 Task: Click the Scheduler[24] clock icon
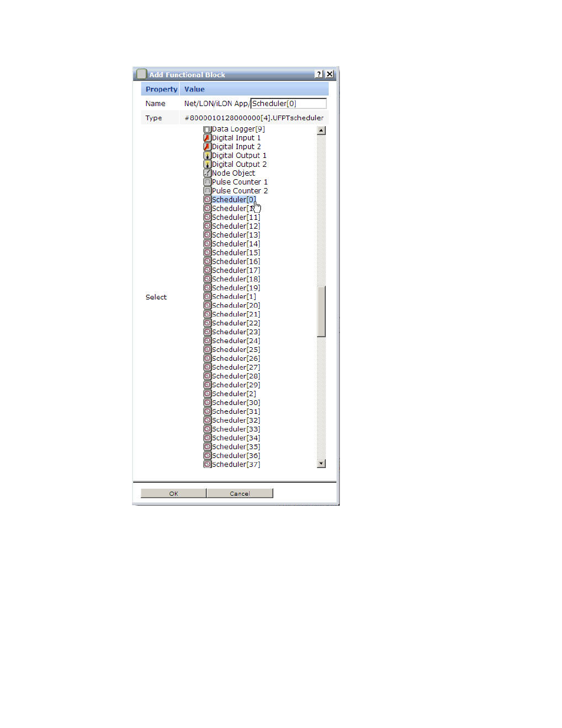[207, 341]
